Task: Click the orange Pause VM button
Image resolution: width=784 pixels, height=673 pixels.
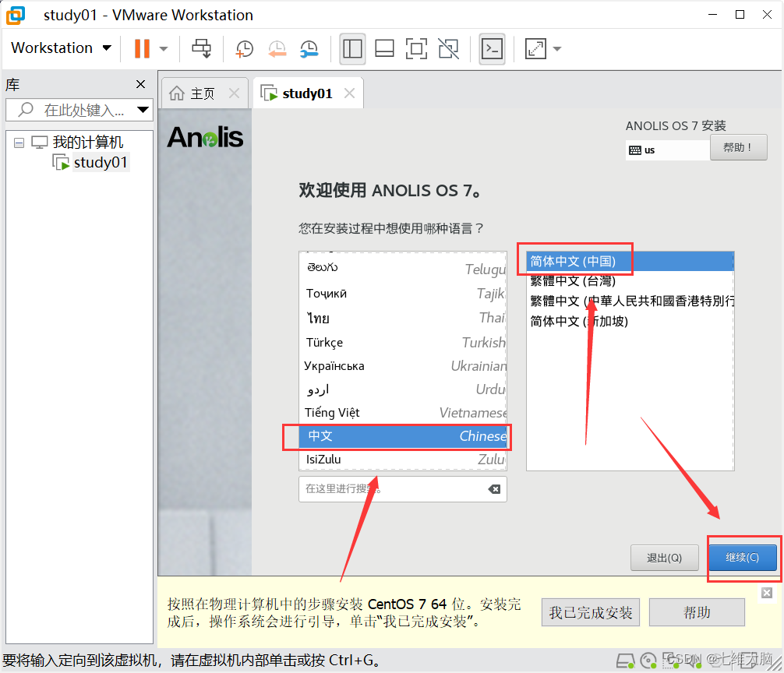Action: pyautogui.click(x=142, y=48)
